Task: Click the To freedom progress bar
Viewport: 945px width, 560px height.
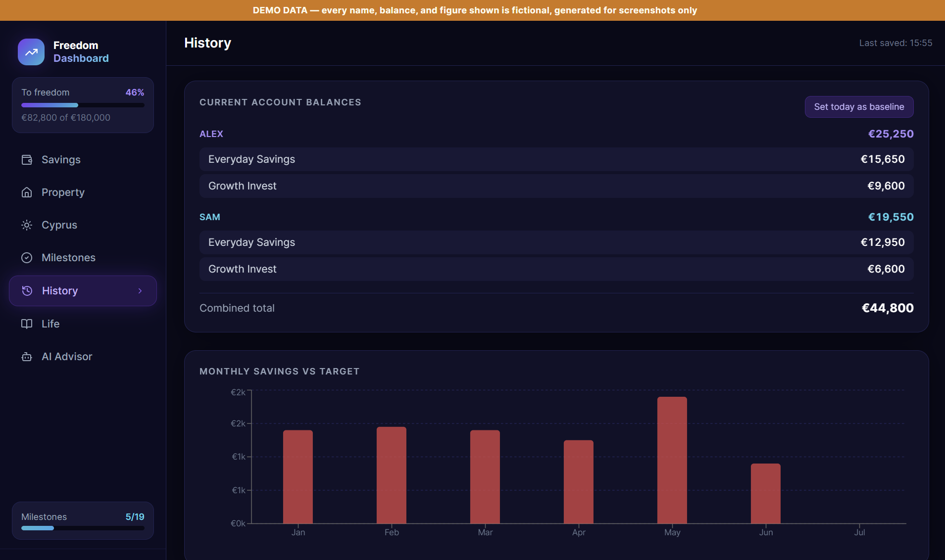Action: click(83, 105)
